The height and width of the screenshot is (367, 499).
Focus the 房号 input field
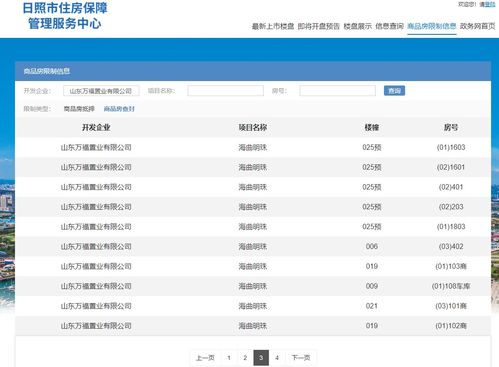(337, 91)
